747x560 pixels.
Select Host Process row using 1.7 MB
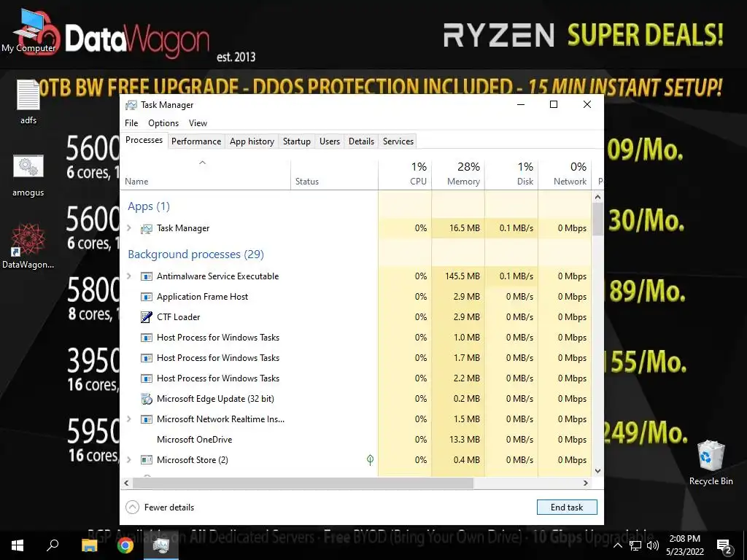pyautogui.click(x=356, y=358)
